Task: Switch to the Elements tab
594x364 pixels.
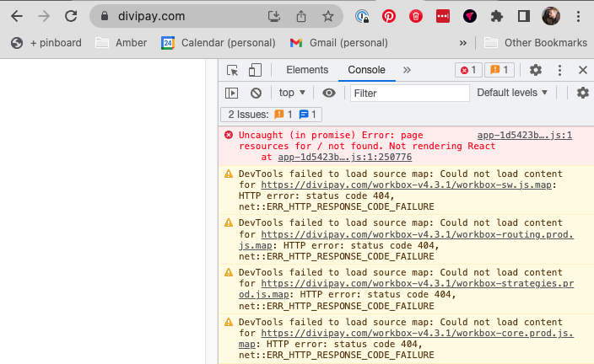Action: pyautogui.click(x=307, y=70)
